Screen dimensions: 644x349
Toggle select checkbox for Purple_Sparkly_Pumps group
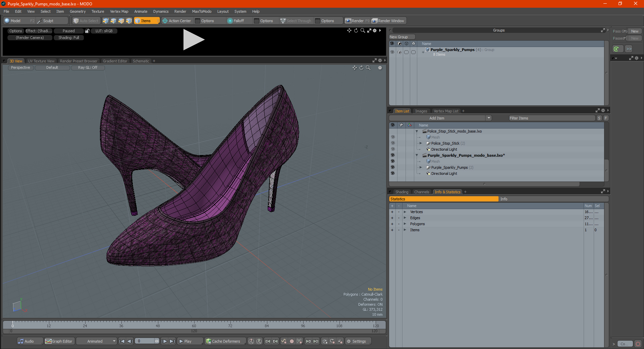click(413, 52)
